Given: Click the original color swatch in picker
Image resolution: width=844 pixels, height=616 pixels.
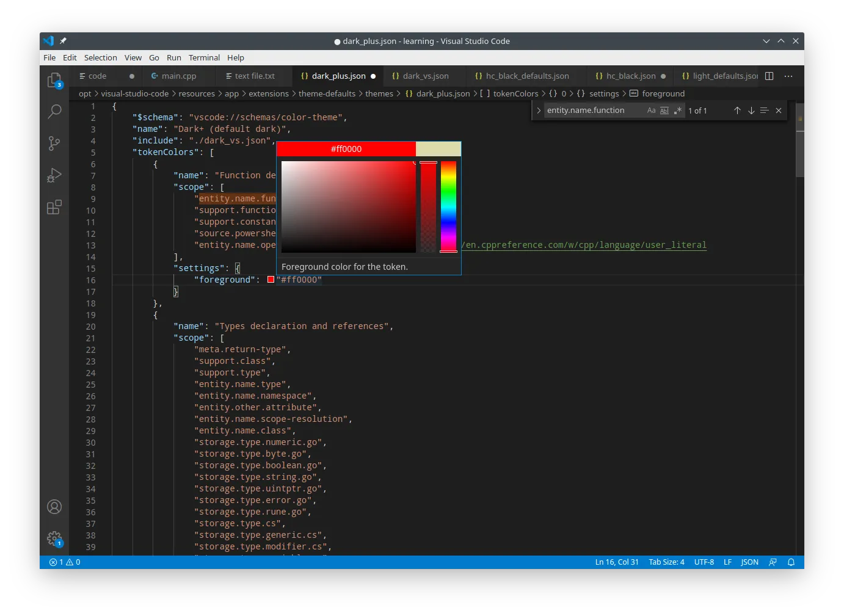Looking at the screenshot, I should pos(438,149).
